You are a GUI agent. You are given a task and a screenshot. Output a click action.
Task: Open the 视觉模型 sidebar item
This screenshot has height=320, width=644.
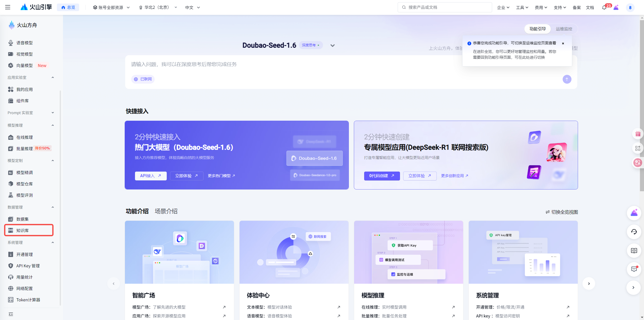[x=24, y=54]
